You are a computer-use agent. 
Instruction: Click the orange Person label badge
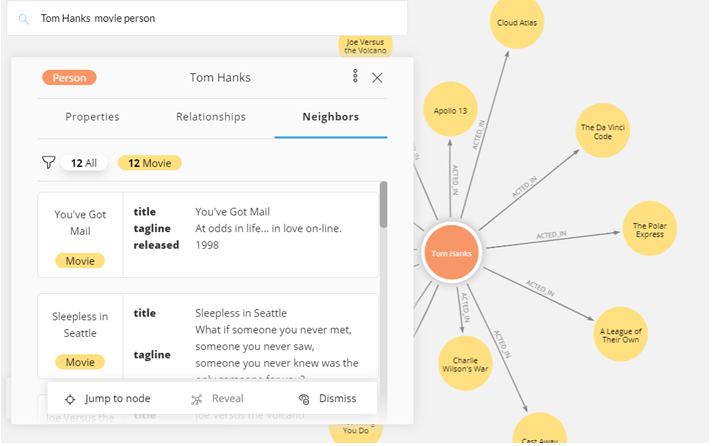(69, 78)
